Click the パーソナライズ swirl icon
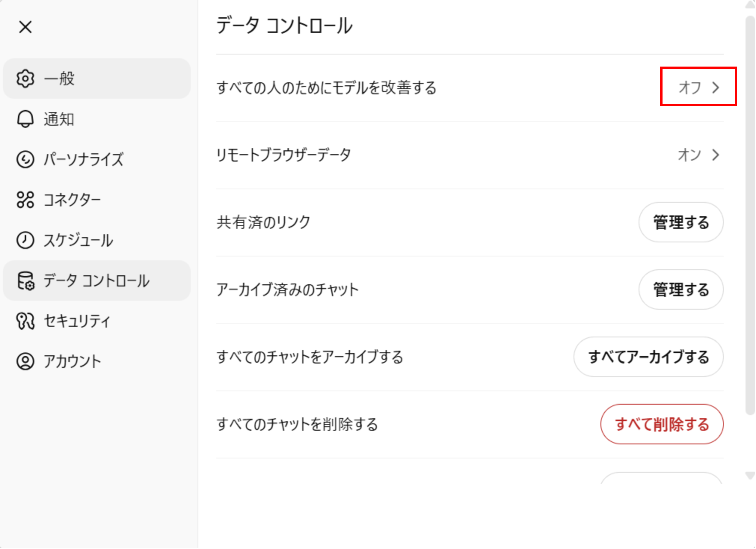Image resolution: width=756 pixels, height=549 pixels. (25, 159)
